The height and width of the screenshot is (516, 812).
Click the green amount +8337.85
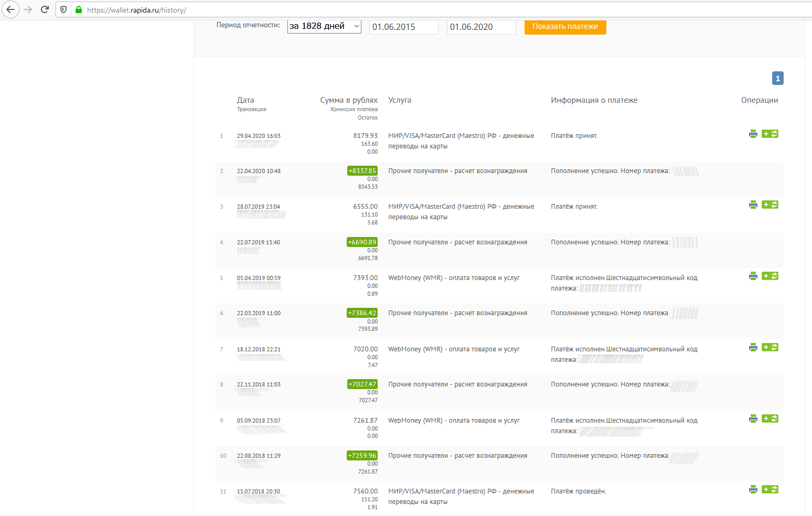click(x=362, y=171)
